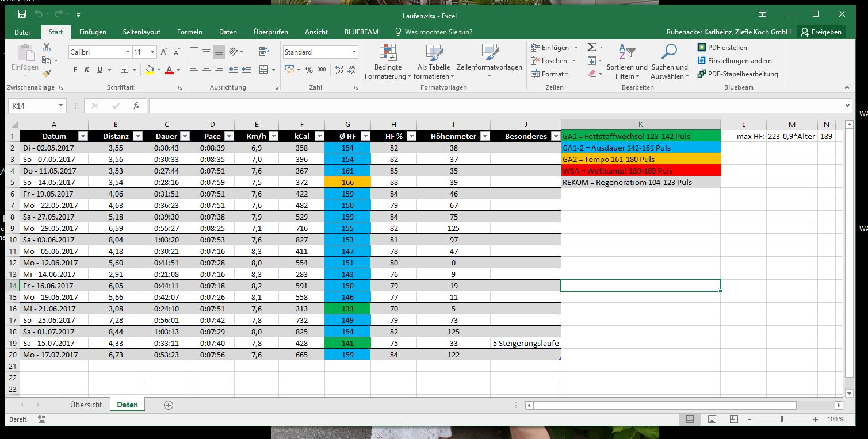This screenshot has height=439, width=868.
Task: Expand the number format Standard dropdown
Action: coord(354,52)
